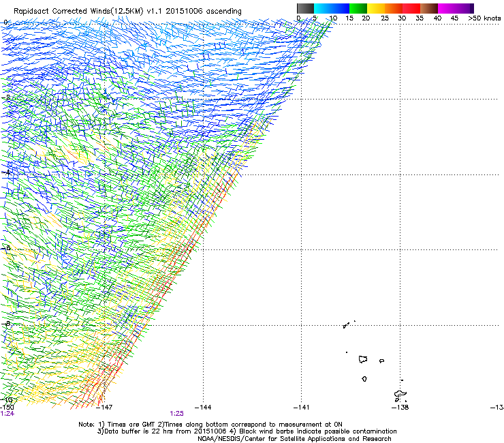Click the NOAA/NESDIS credit line
The height and width of the screenshot is (443, 504).
click(x=294, y=439)
